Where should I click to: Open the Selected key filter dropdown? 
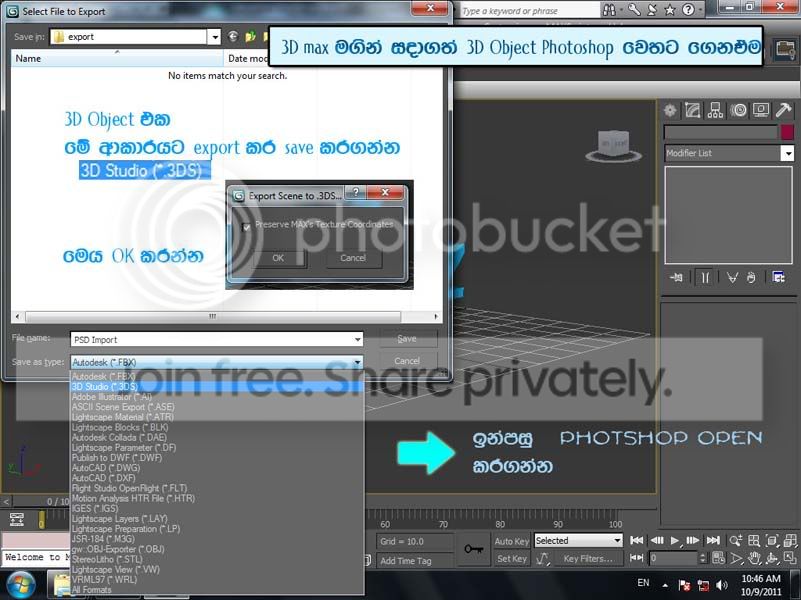pos(578,540)
